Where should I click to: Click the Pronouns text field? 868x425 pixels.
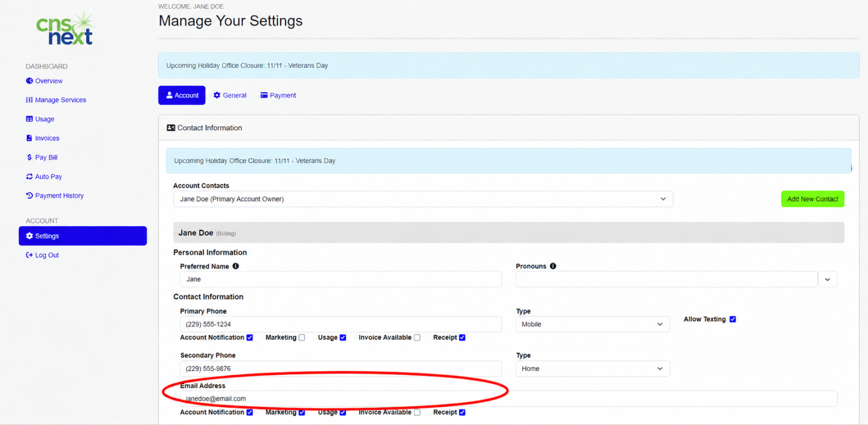pos(667,279)
